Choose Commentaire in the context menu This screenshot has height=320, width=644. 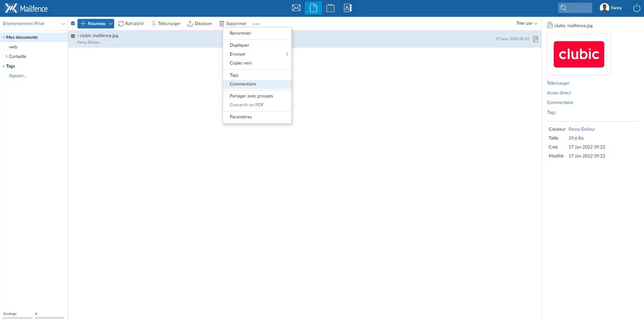tap(257, 84)
